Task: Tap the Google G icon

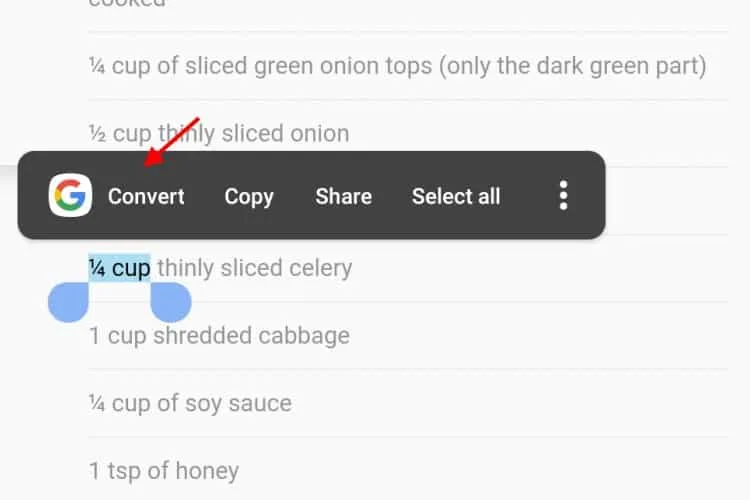Action: tap(70, 195)
